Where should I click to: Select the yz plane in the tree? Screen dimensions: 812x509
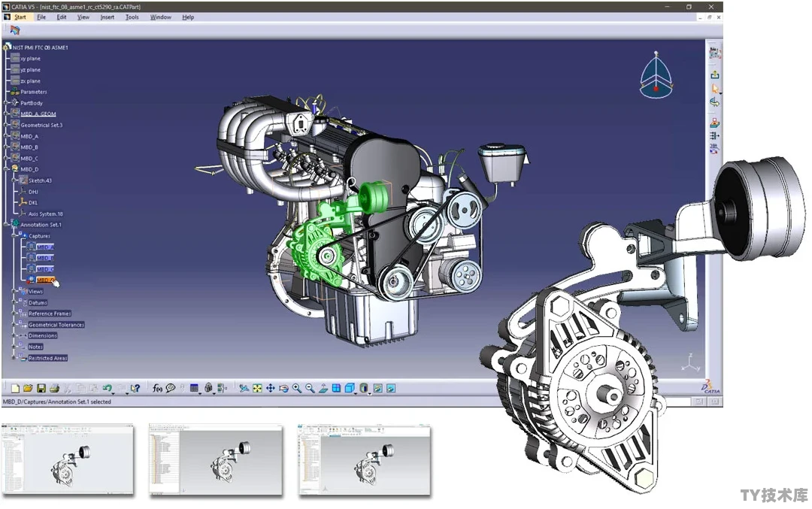tap(30, 70)
